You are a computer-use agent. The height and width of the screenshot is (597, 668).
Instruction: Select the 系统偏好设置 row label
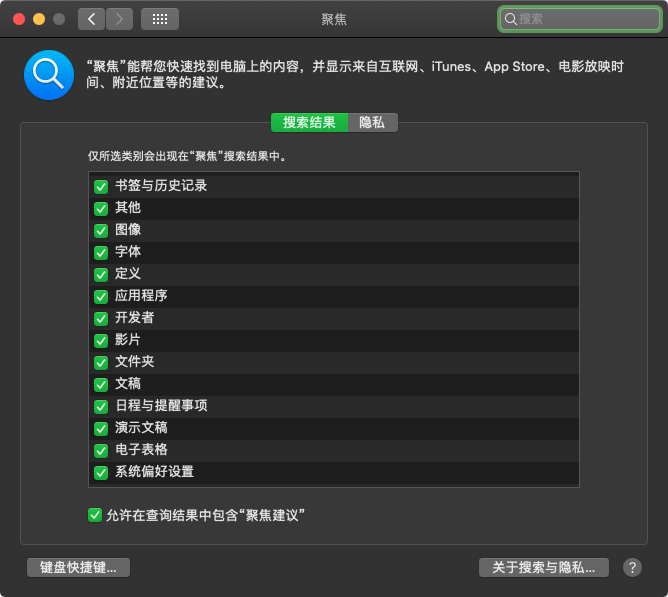(x=155, y=471)
